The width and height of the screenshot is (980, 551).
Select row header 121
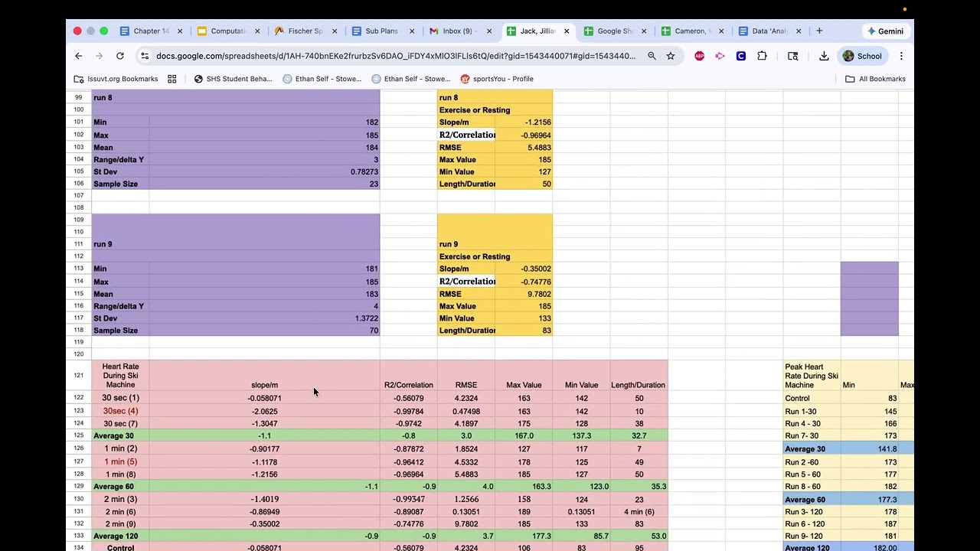[78, 376]
